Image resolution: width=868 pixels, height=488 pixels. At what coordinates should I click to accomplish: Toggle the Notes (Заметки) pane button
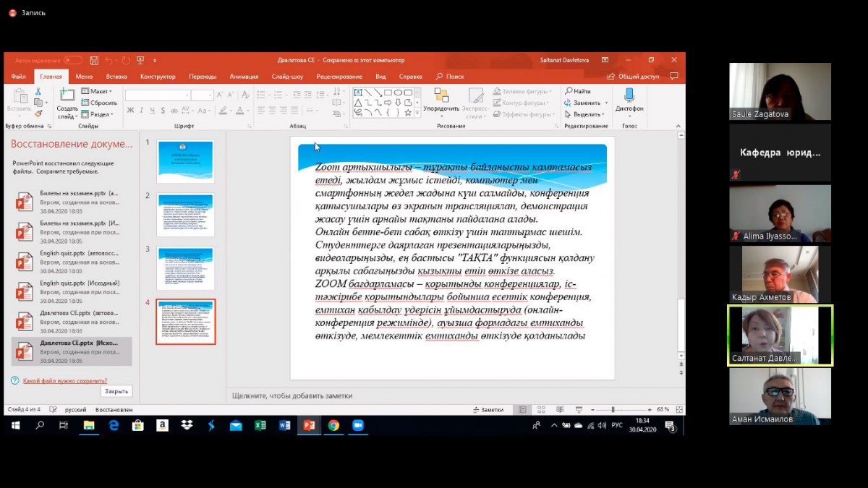pyautogui.click(x=488, y=410)
